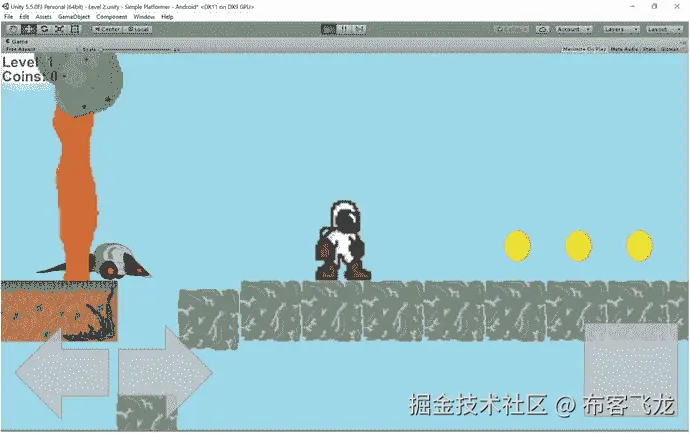This screenshot has height=433, width=690.
Task: Open the Assets menu
Action: pyautogui.click(x=44, y=17)
